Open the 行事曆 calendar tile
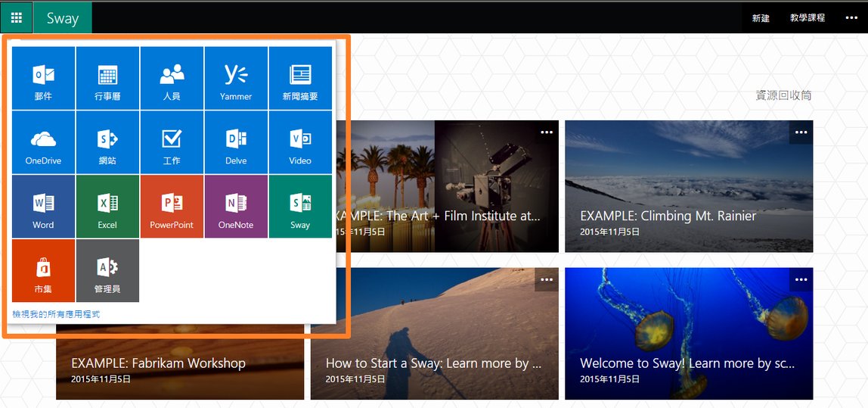 coord(107,78)
